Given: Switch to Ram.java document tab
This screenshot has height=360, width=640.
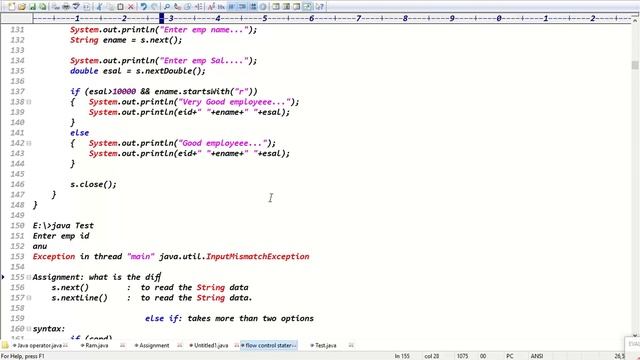Looking at the screenshot, I should [x=97, y=345].
